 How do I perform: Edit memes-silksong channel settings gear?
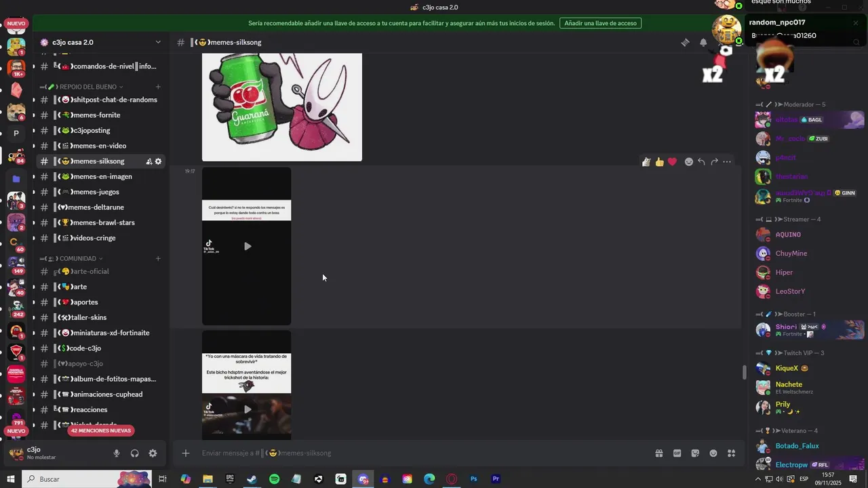coord(158,161)
